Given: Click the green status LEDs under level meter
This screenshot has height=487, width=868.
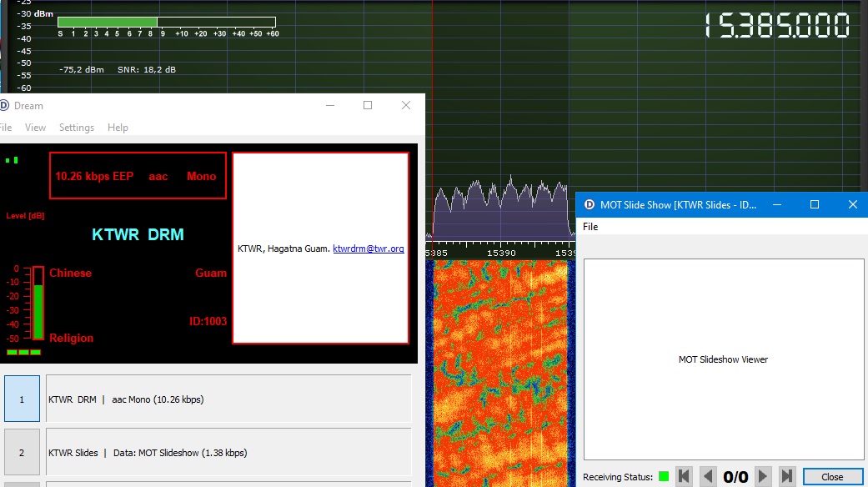Looking at the screenshot, I should (24, 352).
